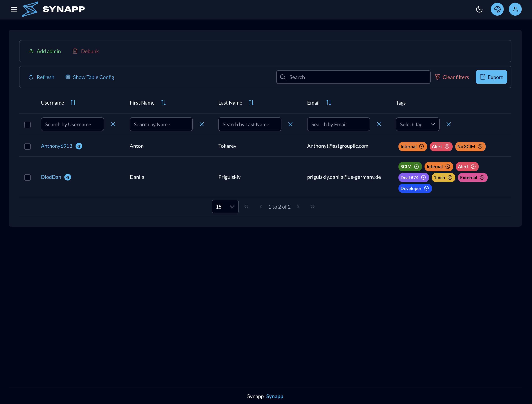Sort by Username column

(73, 103)
